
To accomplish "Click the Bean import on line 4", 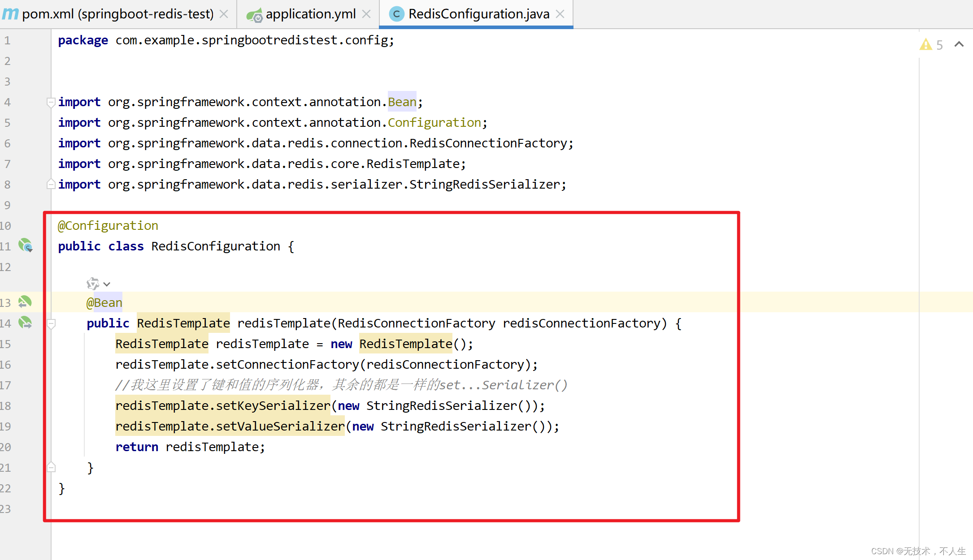I will pos(402,102).
